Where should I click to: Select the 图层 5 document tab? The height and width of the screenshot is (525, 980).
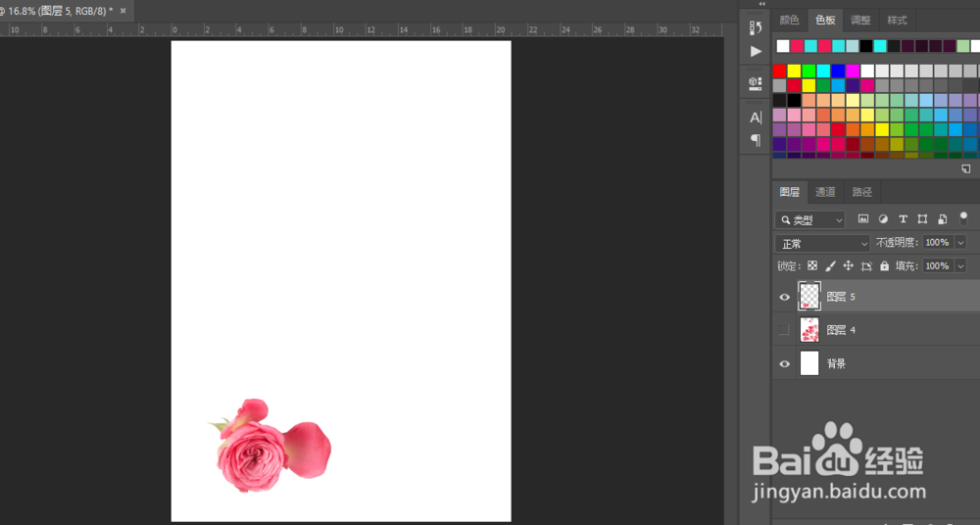coord(60,11)
